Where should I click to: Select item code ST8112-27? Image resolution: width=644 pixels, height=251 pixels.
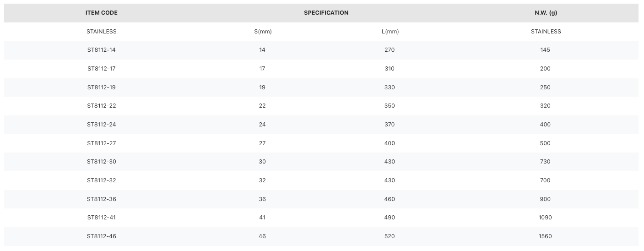click(102, 143)
